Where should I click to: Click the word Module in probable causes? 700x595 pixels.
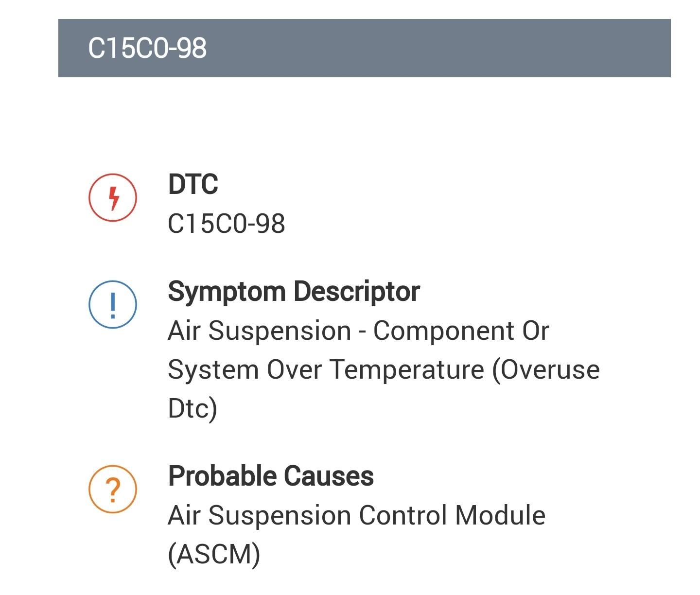point(500,515)
